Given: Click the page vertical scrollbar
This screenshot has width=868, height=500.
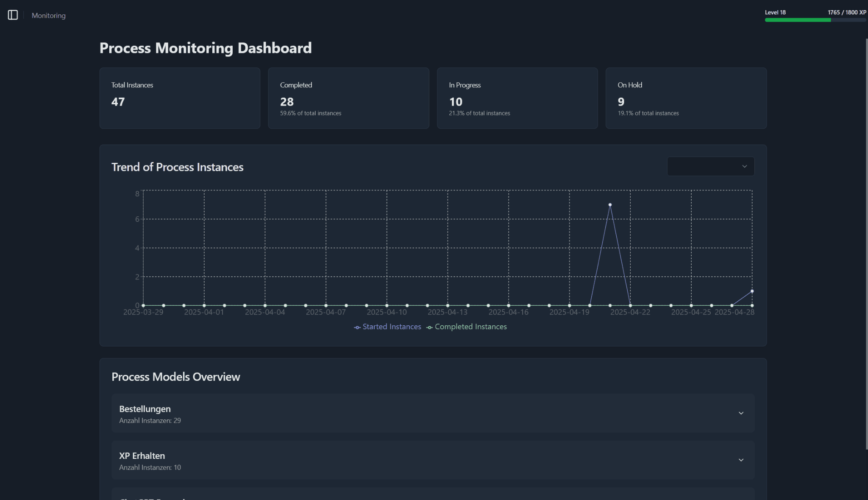Looking at the screenshot, I should [x=866, y=244].
